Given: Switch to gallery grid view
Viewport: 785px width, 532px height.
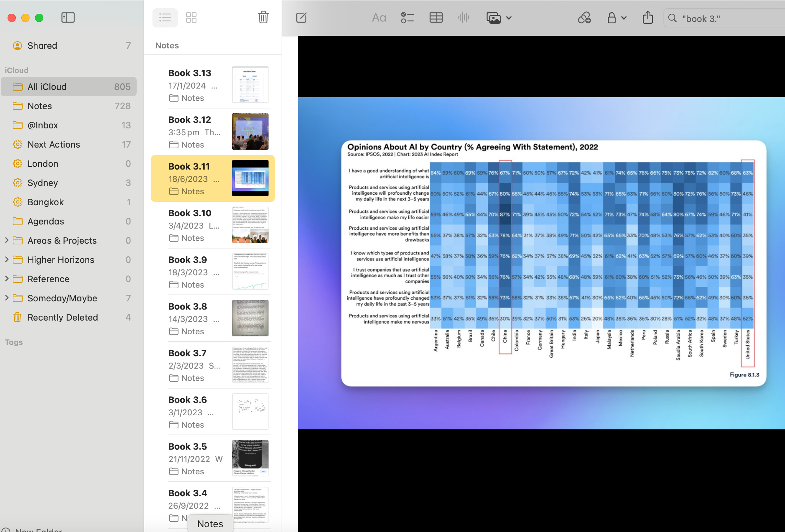Looking at the screenshot, I should click(191, 18).
